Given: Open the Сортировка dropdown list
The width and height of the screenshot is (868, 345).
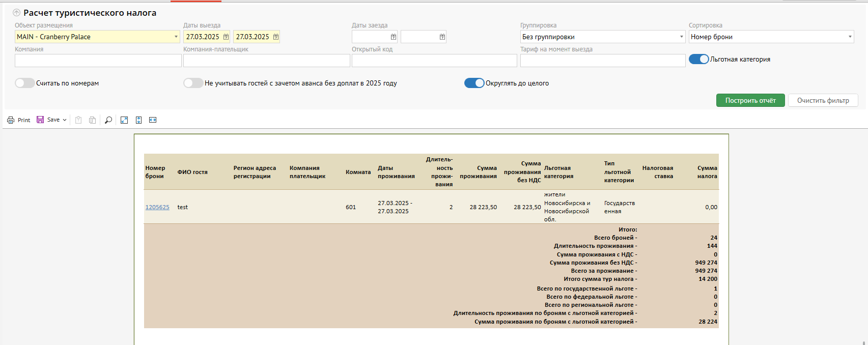Looking at the screenshot, I should click(850, 37).
